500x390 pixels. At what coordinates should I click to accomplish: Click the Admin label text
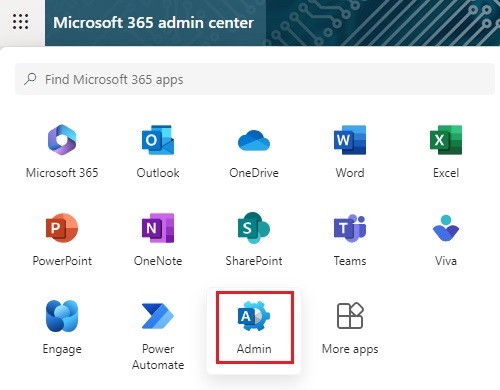[x=254, y=349]
